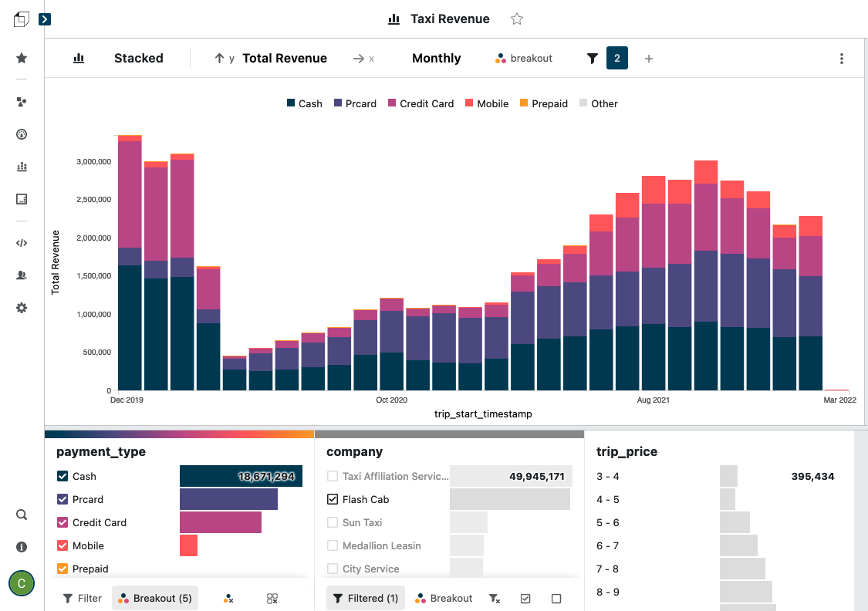Open the three-dot more options menu
Image resolution: width=868 pixels, height=611 pixels.
click(842, 59)
